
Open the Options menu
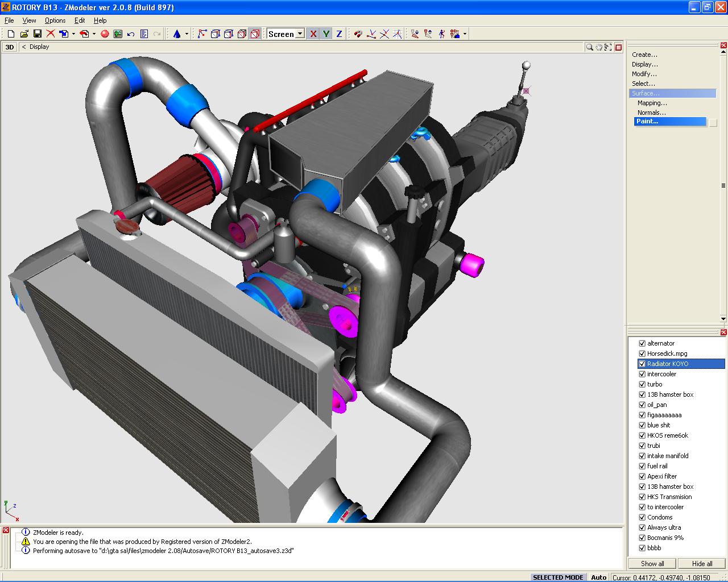click(x=55, y=20)
